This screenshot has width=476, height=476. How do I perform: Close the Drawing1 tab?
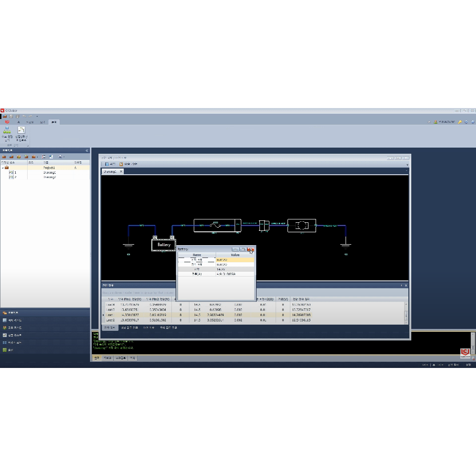[x=121, y=171]
